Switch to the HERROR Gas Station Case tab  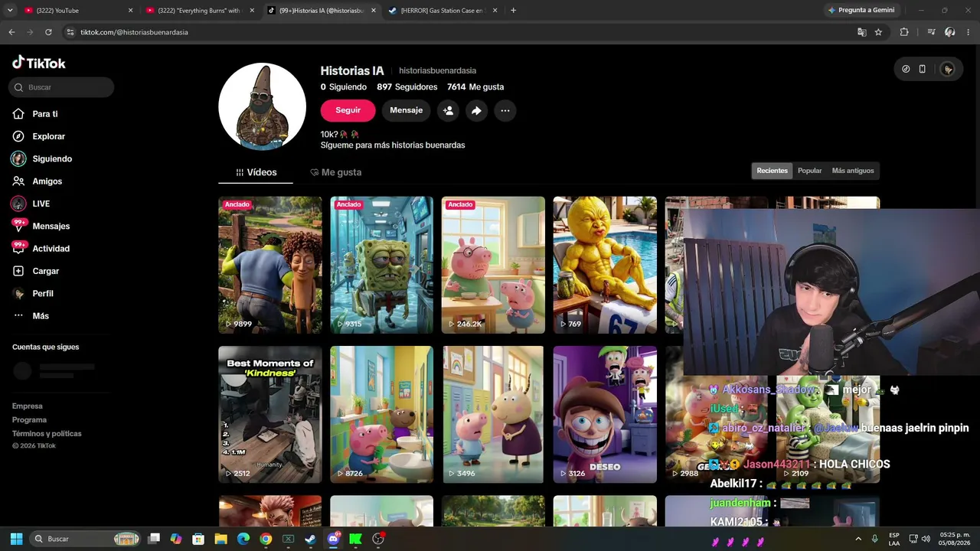pos(443,11)
